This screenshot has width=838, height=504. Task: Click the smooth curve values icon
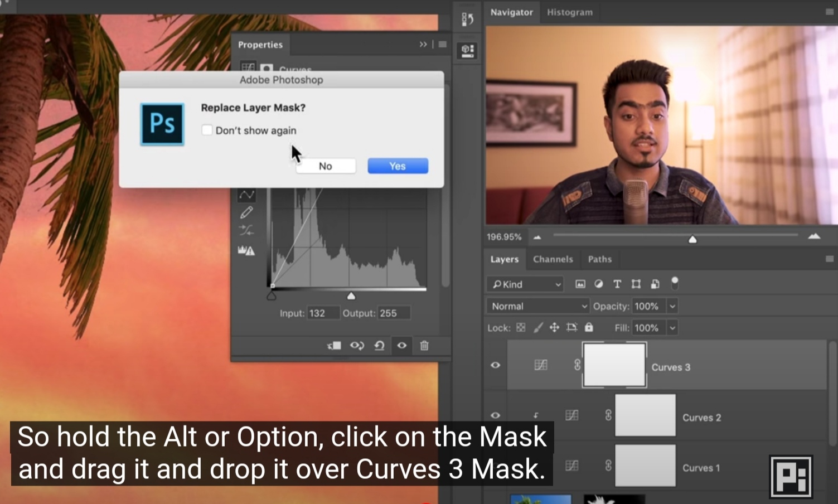(x=246, y=231)
